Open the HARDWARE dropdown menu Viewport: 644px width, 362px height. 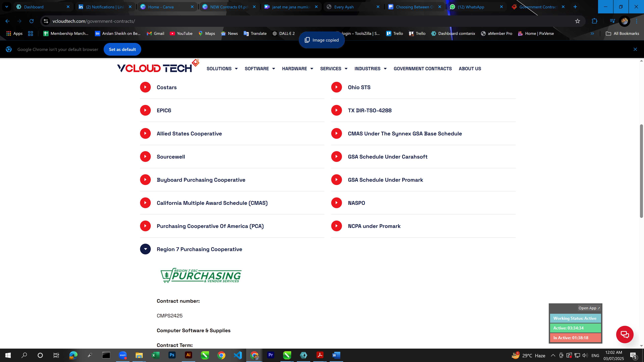[x=298, y=69]
